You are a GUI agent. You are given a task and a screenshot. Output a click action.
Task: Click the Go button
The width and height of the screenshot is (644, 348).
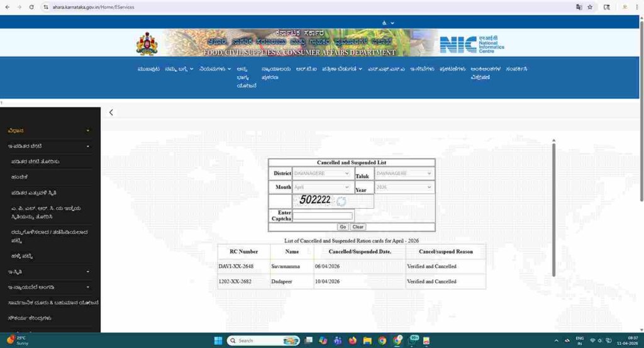[x=343, y=227]
